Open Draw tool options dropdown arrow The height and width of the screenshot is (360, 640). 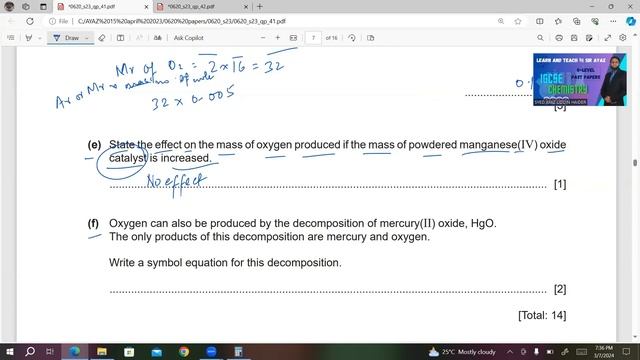pos(87,38)
